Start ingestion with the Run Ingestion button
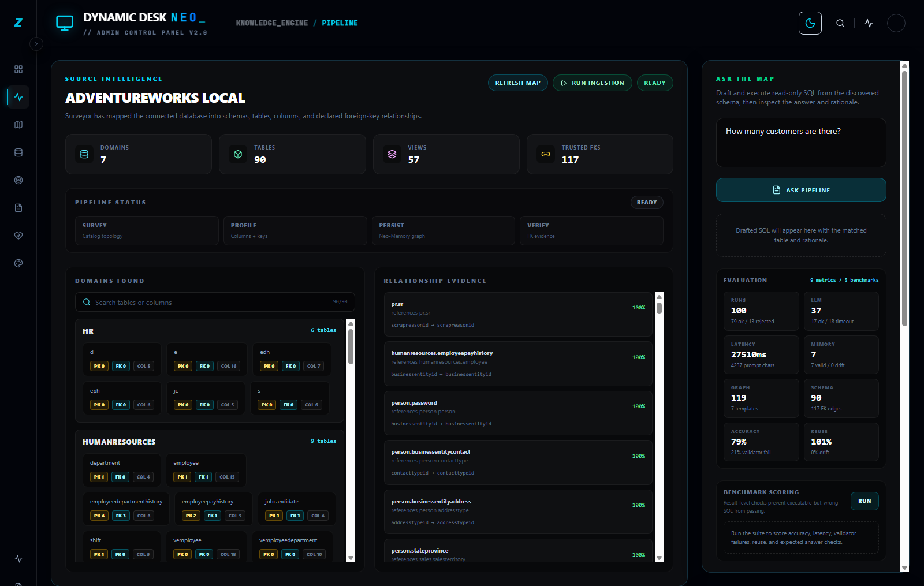The height and width of the screenshot is (586, 924). tap(593, 83)
